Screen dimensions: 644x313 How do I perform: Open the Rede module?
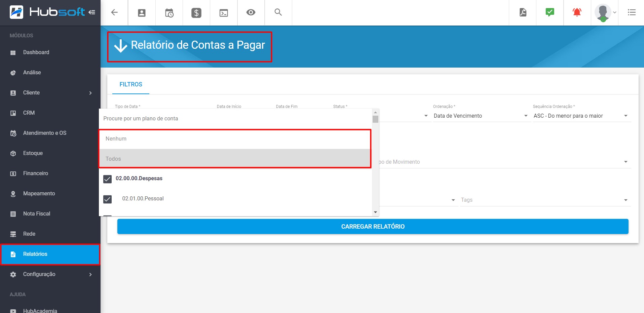tap(50, 234)
